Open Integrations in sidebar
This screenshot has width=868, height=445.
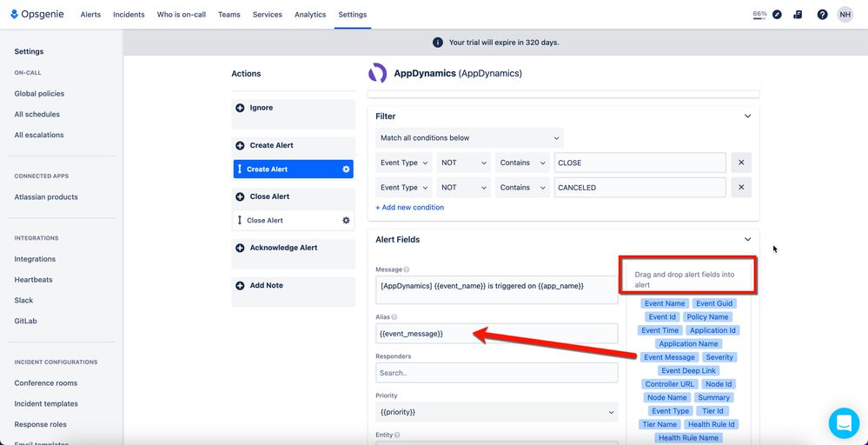click(35, 259)
